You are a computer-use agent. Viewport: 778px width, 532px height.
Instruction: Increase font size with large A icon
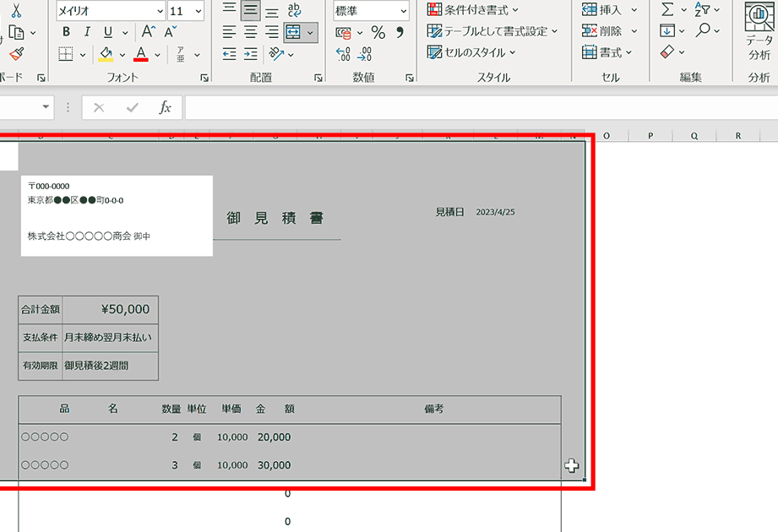pyautogui.click(x=149, y=32)
